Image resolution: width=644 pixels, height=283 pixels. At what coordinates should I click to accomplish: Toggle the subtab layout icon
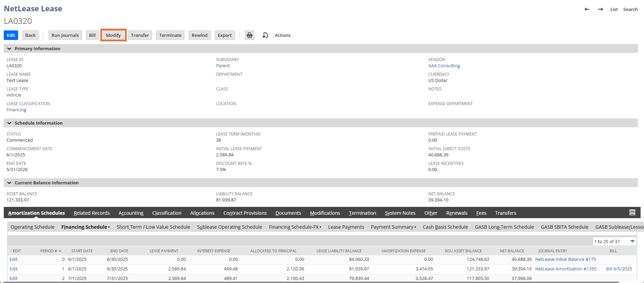click(x=632, y=212)
